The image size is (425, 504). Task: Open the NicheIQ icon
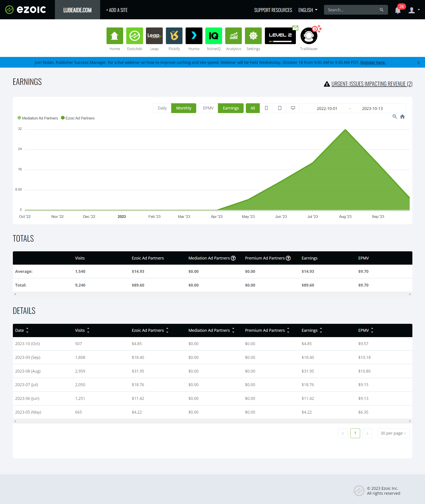214,36
